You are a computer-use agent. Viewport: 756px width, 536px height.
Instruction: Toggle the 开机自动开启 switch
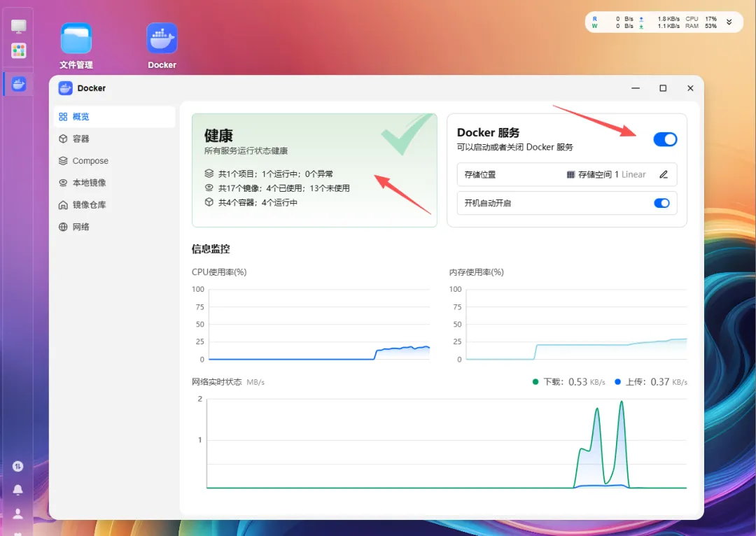[x=662, y=203]
